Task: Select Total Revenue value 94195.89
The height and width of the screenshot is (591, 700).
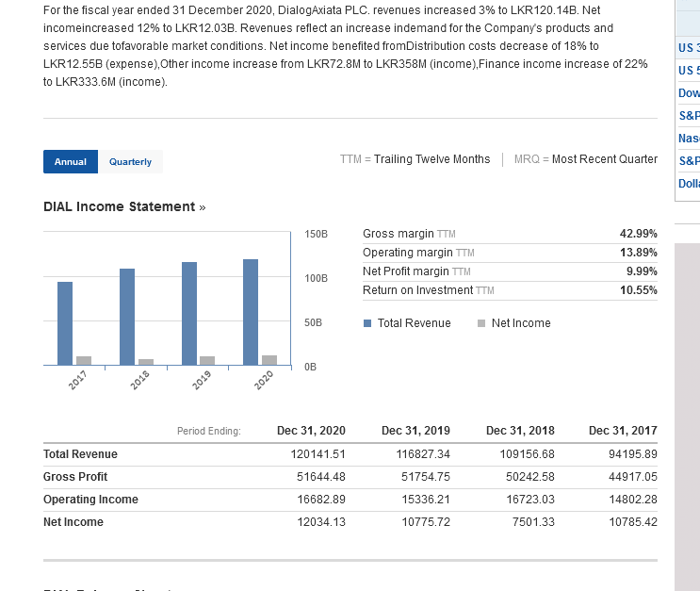Action: (633, 454)
